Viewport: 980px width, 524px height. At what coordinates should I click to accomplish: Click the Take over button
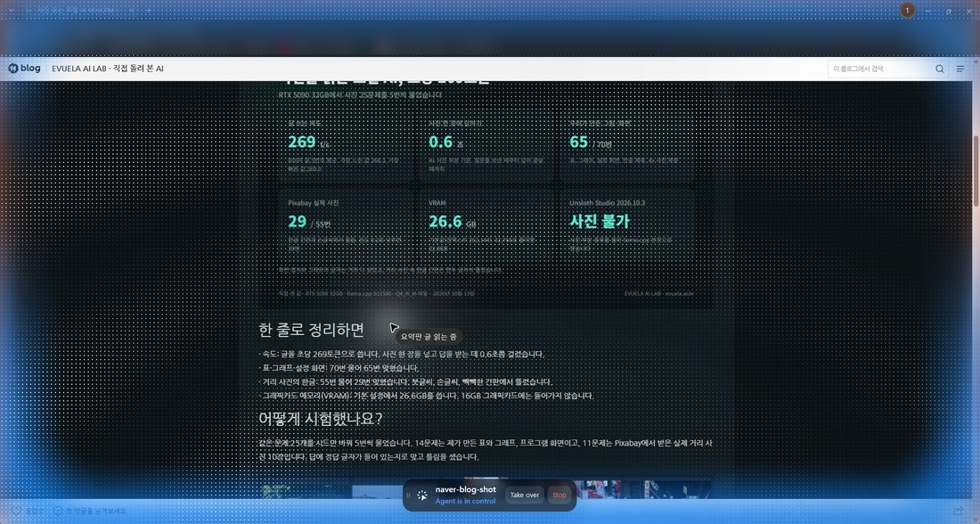point(525,495)
